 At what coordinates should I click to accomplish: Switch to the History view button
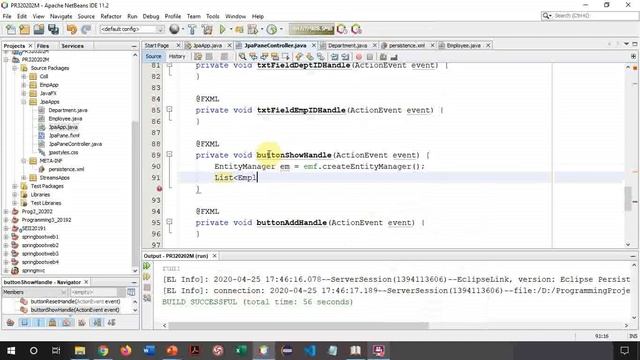pos(177,57)
